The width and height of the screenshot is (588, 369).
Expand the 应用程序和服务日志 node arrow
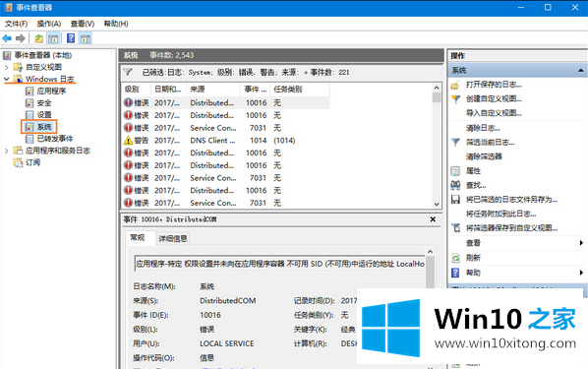pyautogui.click(x=6, y=151)
